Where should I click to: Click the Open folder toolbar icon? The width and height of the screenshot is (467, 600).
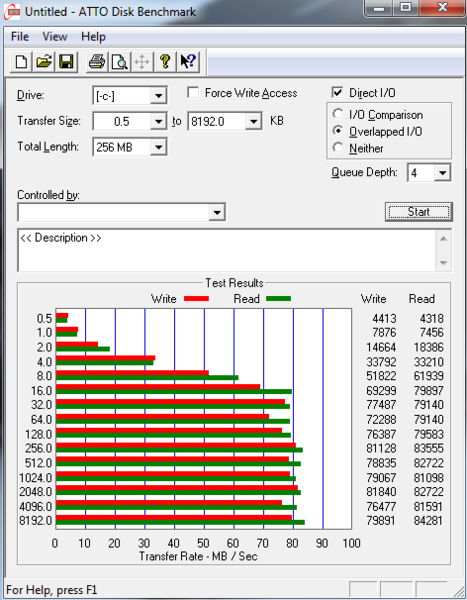pyautogui.click(x=44, y=61)
